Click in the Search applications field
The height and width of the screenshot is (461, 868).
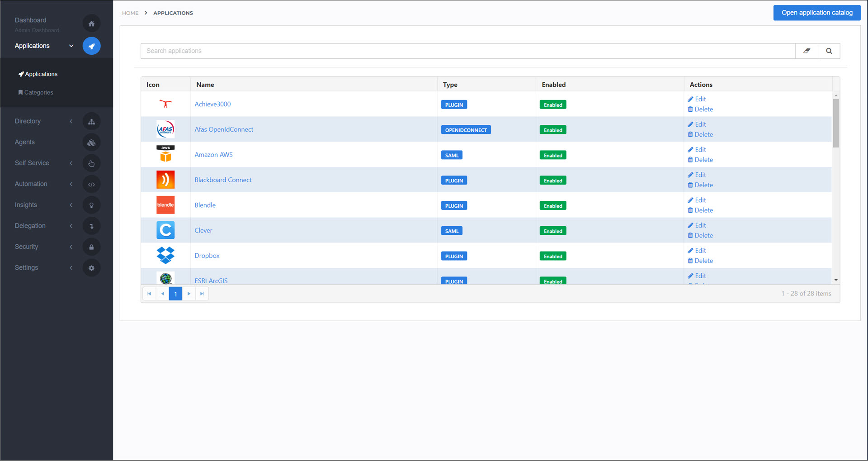pos(468,51)
